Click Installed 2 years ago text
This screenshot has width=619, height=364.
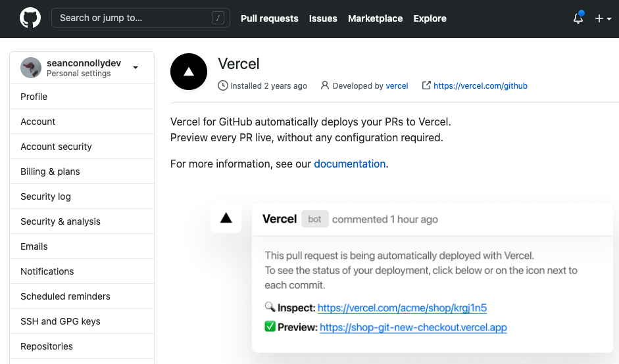tap(268, 86)
